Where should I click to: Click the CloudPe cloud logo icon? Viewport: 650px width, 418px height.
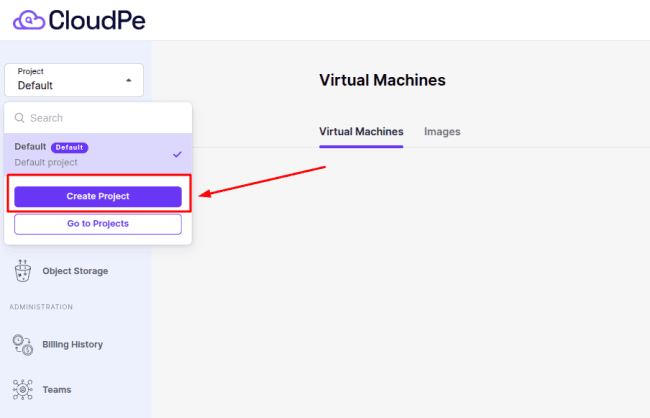29,20
